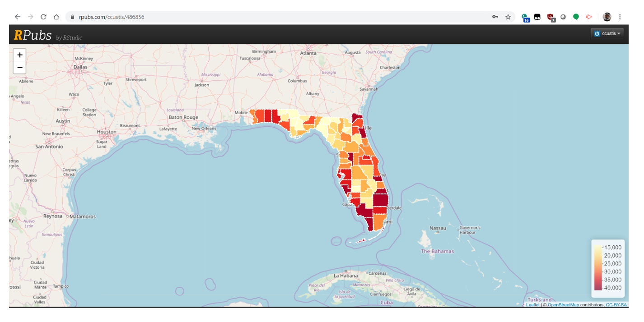Viewport: 644px width, 322px height.
Task: Click the dark red 40,000 legend color
Action: point(597,287)
